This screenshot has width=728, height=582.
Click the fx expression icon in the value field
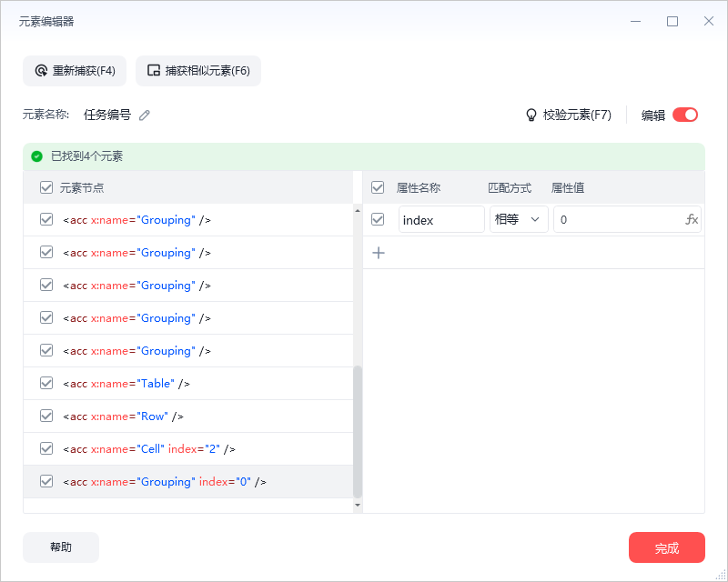click(x=692, y=219)
